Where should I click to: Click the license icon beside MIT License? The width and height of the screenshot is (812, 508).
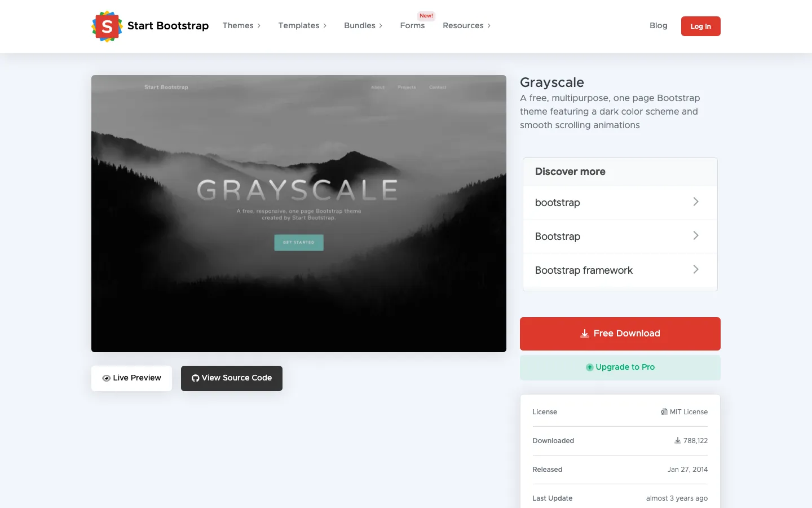(664, 412)
